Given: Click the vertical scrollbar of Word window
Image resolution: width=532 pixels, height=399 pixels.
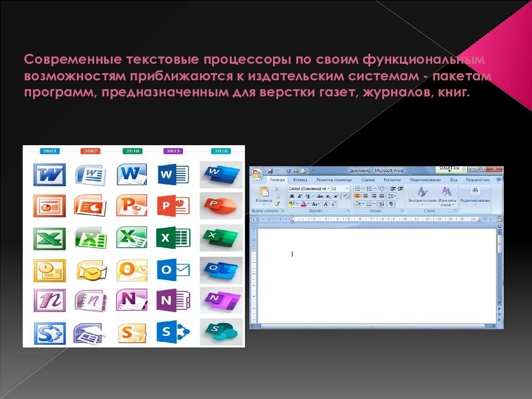Looking at the screenshot, I should [x=499, y=267].
